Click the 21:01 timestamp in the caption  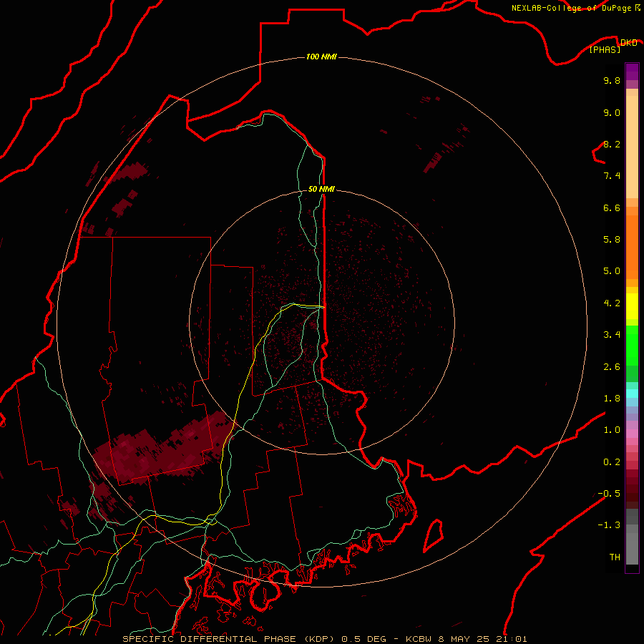point(512,639)
